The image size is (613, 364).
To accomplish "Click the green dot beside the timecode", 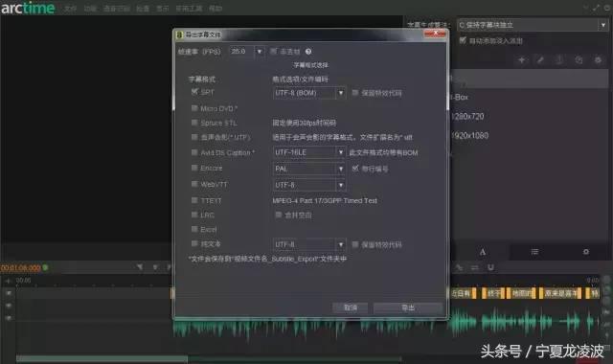I will [45, 267].
